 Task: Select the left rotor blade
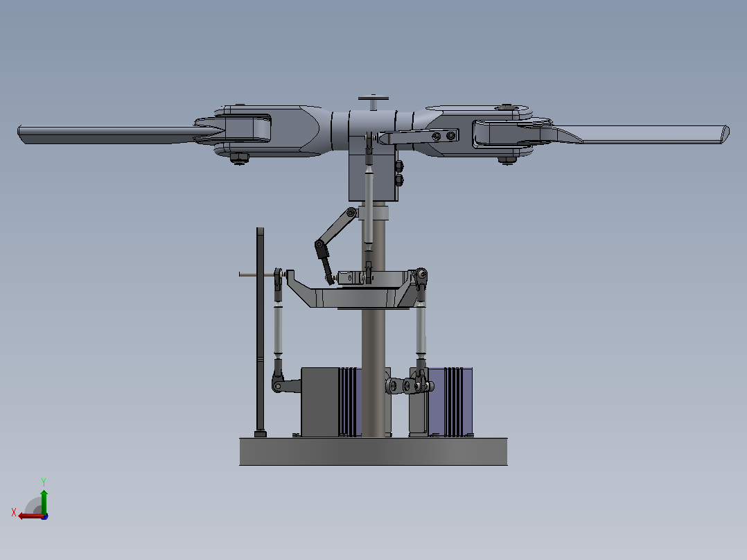[x=114, y=134]
